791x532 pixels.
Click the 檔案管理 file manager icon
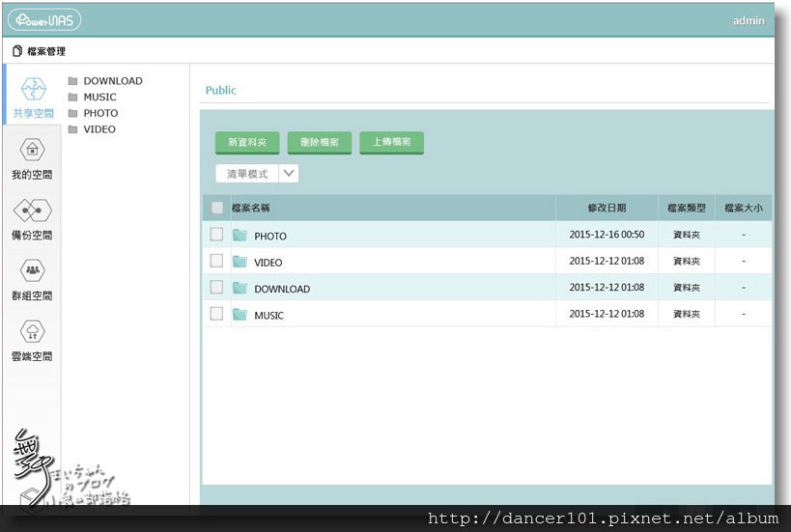pyautogui.click(x=17, y=51)
